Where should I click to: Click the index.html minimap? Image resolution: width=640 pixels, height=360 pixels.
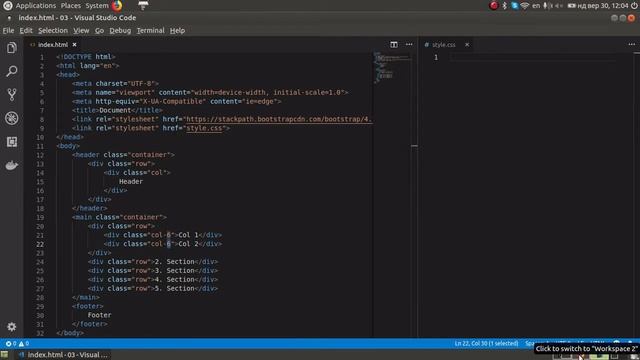click(392, 67)
